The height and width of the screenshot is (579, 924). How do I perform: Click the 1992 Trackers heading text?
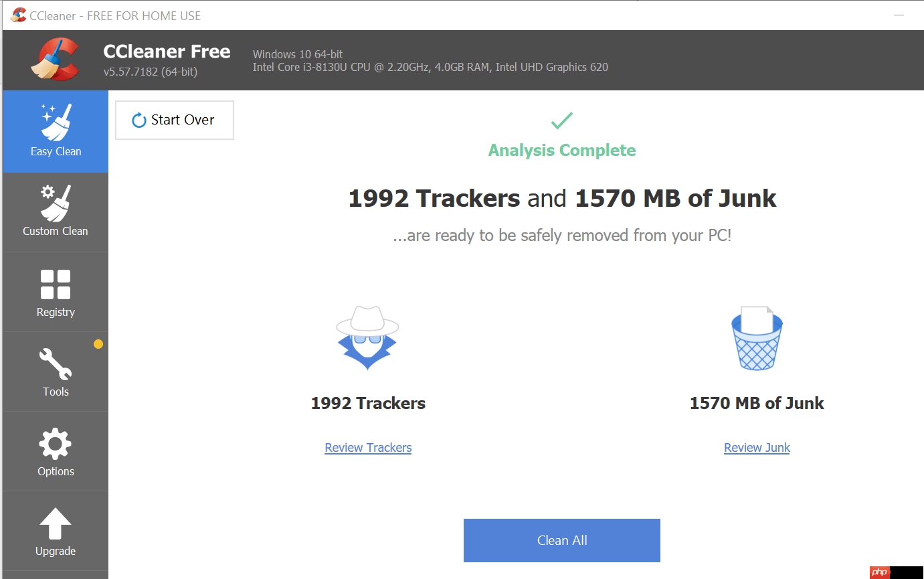(x=368, y=403)
